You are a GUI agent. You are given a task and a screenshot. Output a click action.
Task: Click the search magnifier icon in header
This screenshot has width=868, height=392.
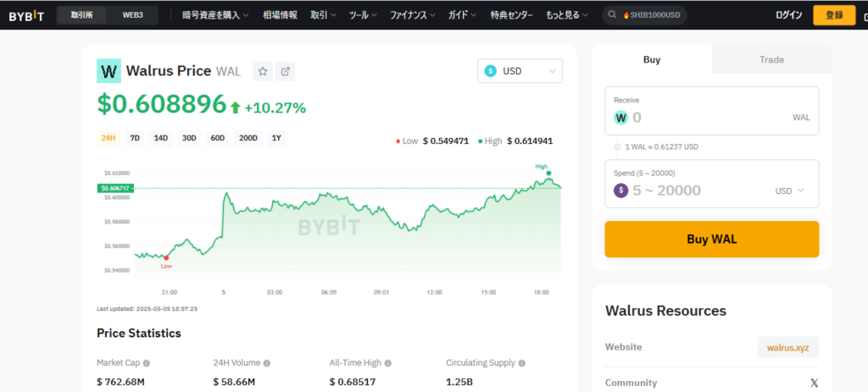tap(612, 15)
